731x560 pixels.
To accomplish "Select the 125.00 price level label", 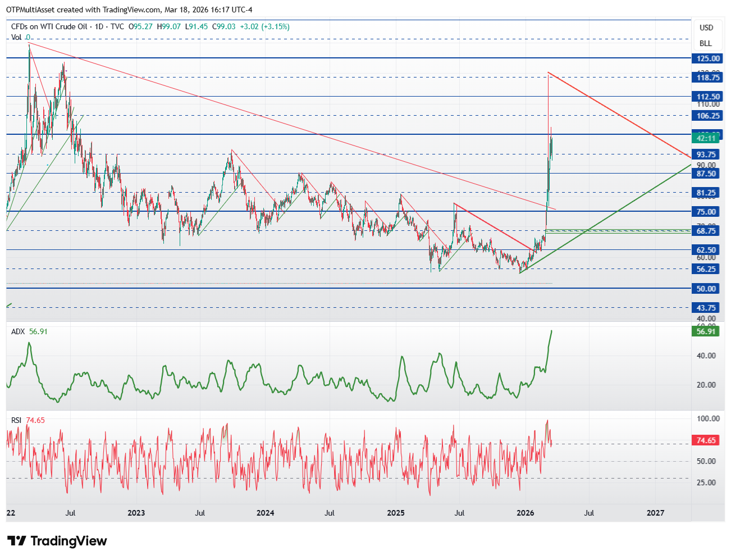I will pyautogui.click(x=707, y=58).
